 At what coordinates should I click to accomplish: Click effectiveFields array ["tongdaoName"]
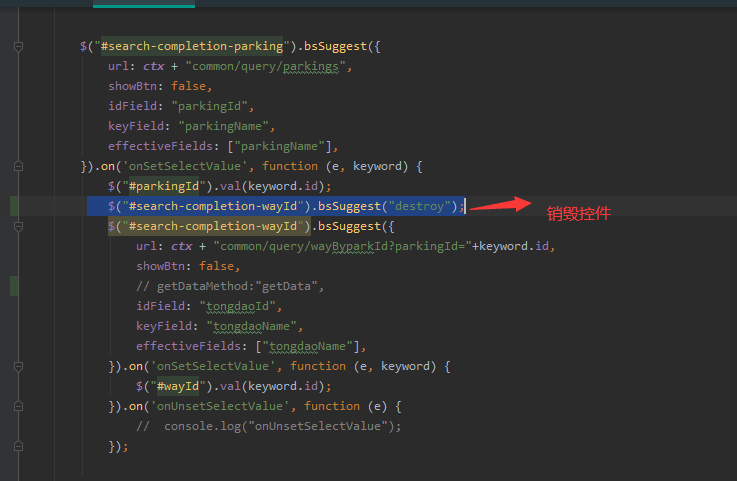coord(307,347)
